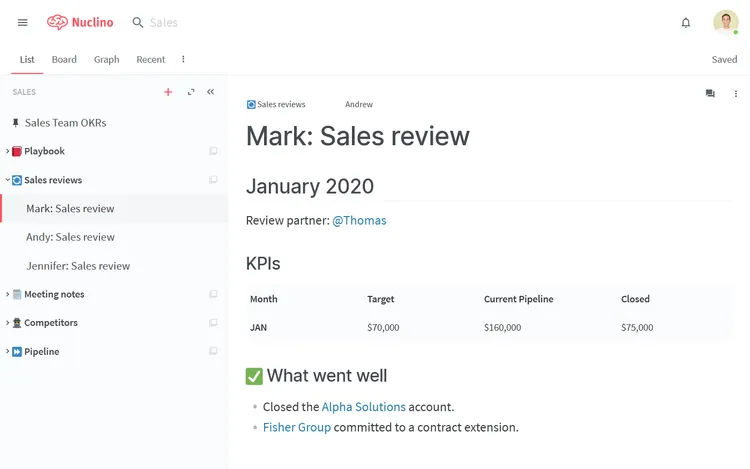Open user profile avatar
Screen dimensions: 750x469
point(726,22)
